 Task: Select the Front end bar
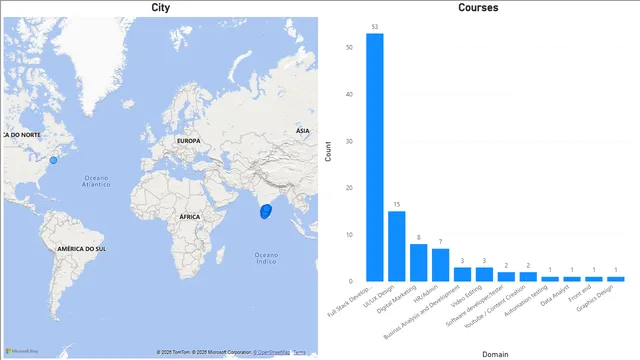tap(594, 279)
